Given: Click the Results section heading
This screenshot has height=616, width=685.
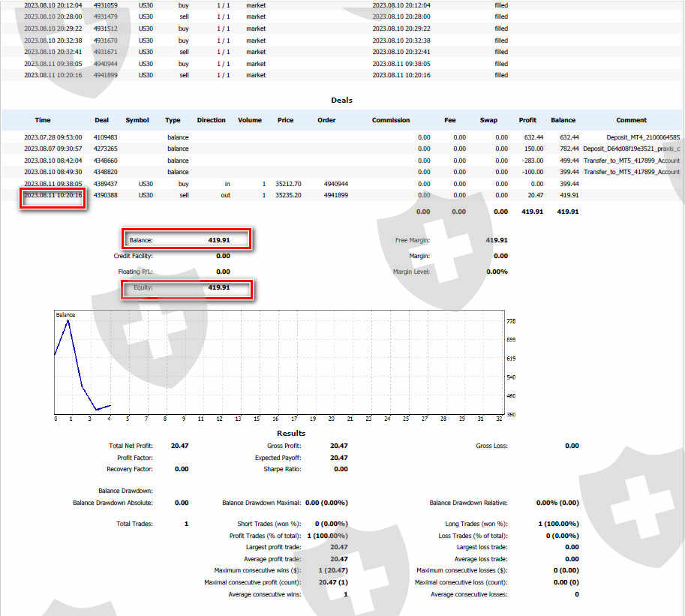Looking at the screenshot, I should 290,433.
